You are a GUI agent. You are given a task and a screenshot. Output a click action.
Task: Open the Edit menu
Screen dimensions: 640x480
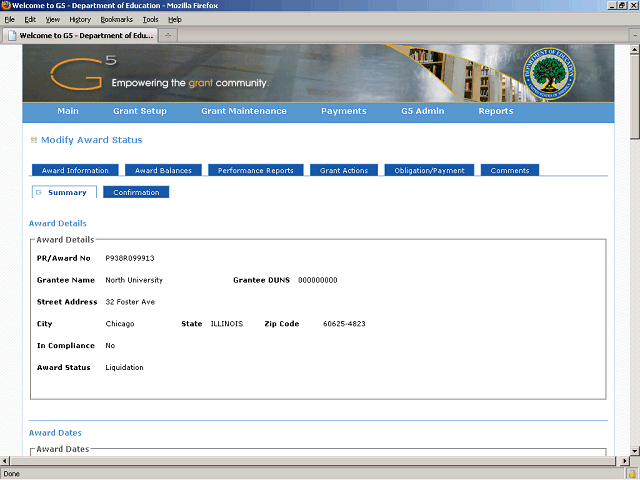[x=30, y=19]
